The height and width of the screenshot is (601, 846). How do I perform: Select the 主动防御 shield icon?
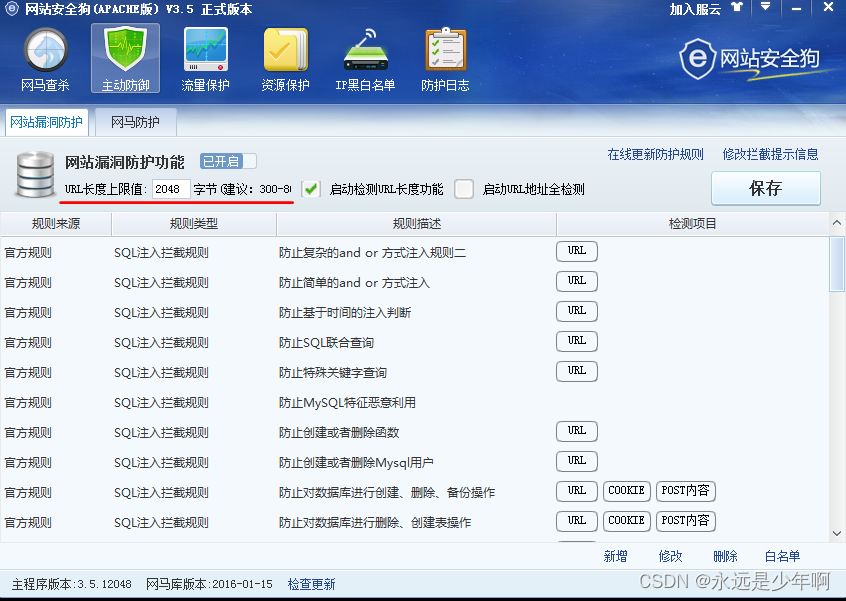(x=125, y=58)
